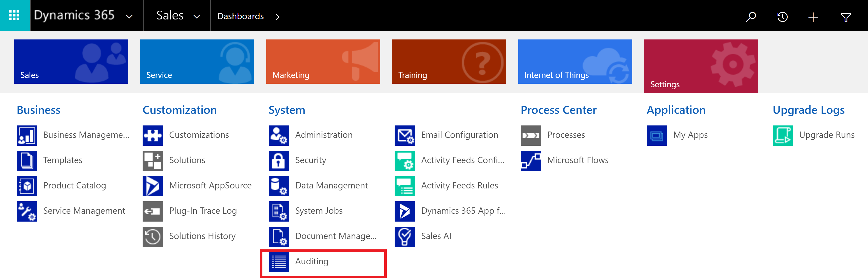Select the Marketing area tile
868x280 pixels.
[x=323, y=61]
